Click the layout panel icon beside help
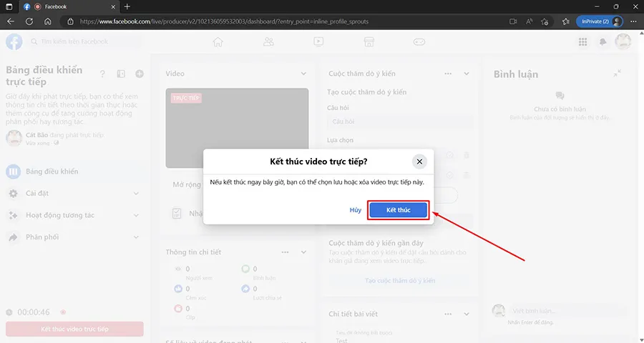644x343 pixels. point(121,74)
